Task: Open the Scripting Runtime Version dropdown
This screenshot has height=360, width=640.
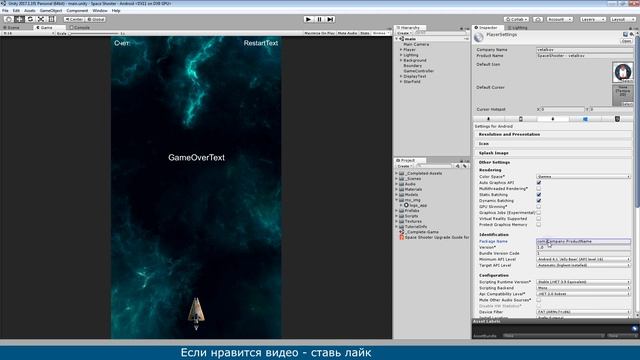Action: point(583,282)
